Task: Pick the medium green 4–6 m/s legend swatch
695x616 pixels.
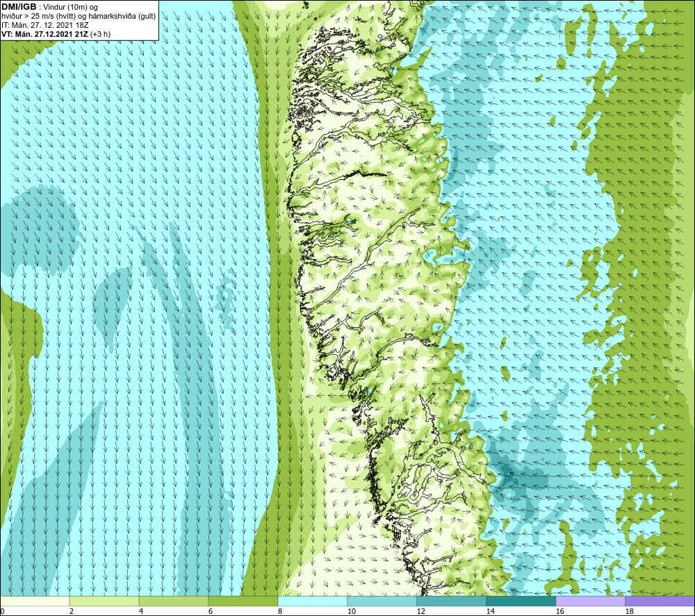Action: coord(174,601)
